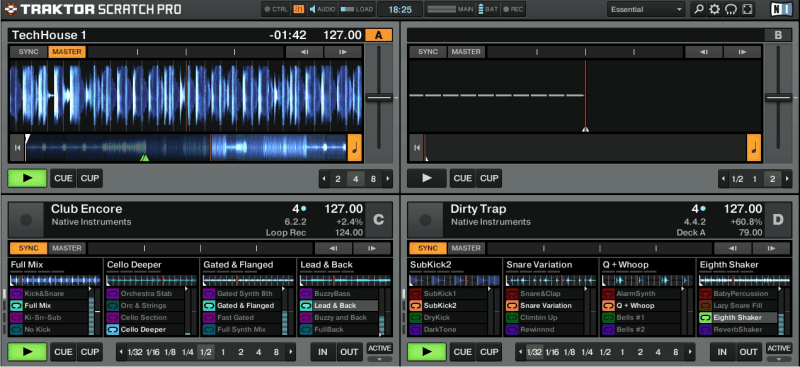Image resolution: width=800 pixels, height=367 pixels.
Task: Toggle MASTER on Deck C
Action: [x=67, y=249]
